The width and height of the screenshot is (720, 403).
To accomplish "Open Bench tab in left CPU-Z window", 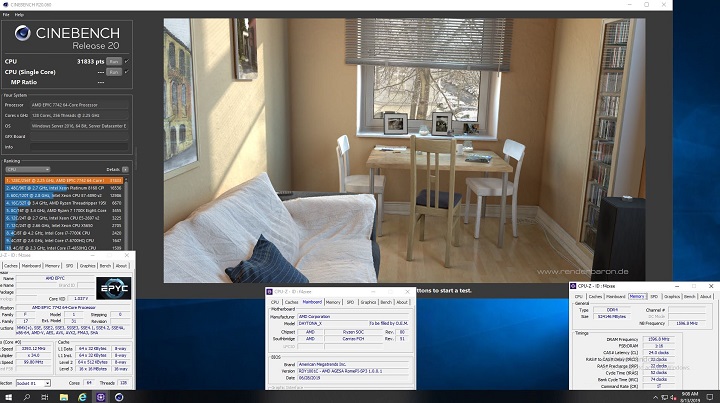I will click(x=105, y=266).
